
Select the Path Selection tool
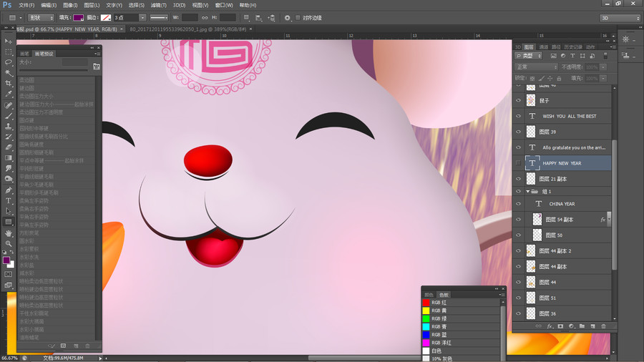click(x=8, y=211)
